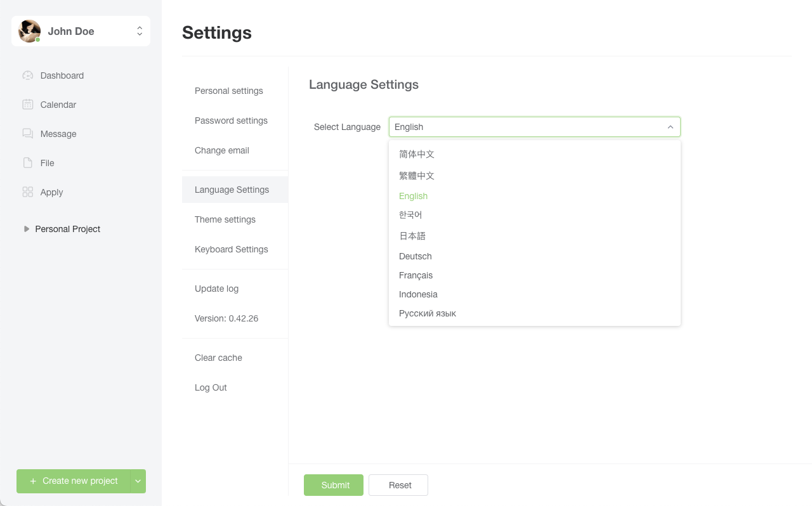Image resolution: width=812 pixels, height=506 pixels.
Task: Collapse the Select Language dropdown chevron
Action: point(671,127)
